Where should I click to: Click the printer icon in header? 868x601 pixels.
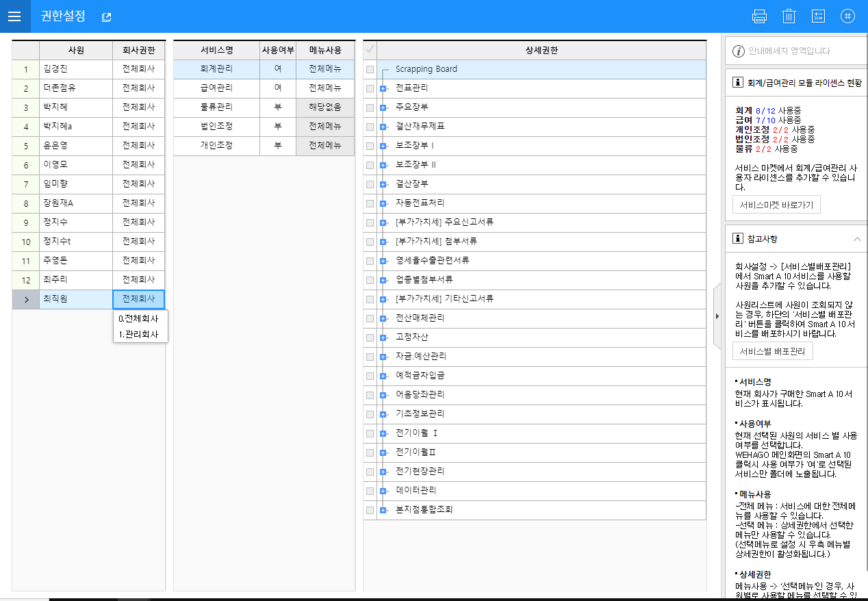tap(759, 16)
